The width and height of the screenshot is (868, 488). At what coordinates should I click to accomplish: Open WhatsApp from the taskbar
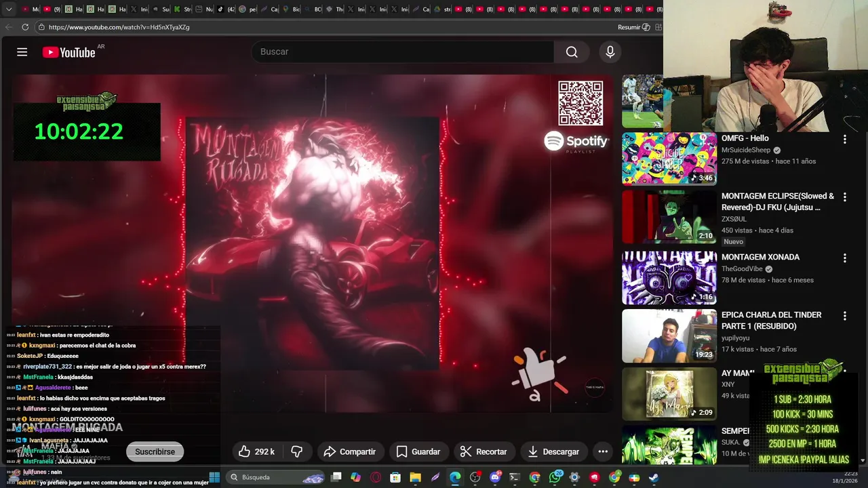[x=555, y=477]
